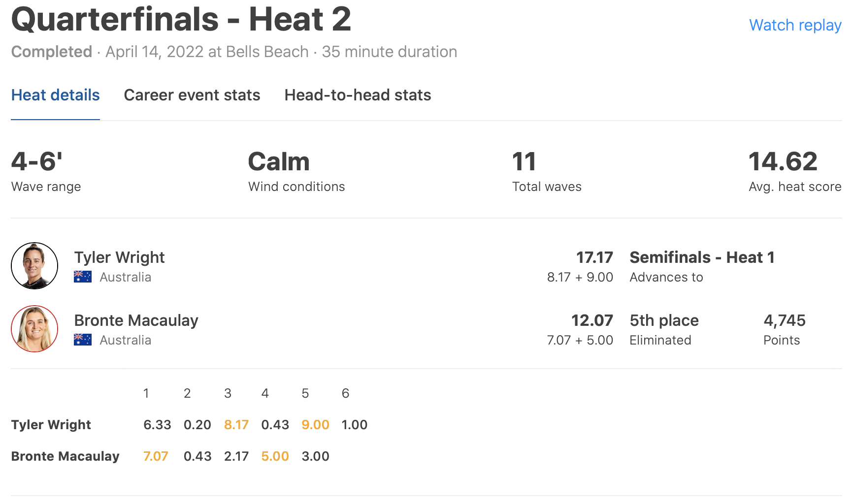Click the Watch replay link
The width and height of the screenshot is (853, 504).
tap(794, 25)
